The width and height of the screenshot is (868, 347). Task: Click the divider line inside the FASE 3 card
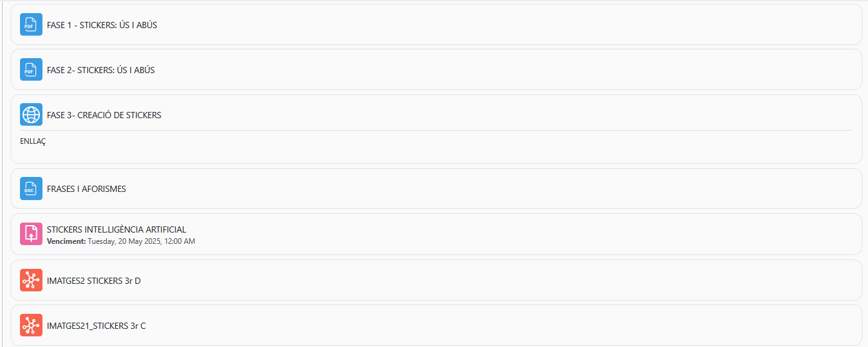(436, 130)
